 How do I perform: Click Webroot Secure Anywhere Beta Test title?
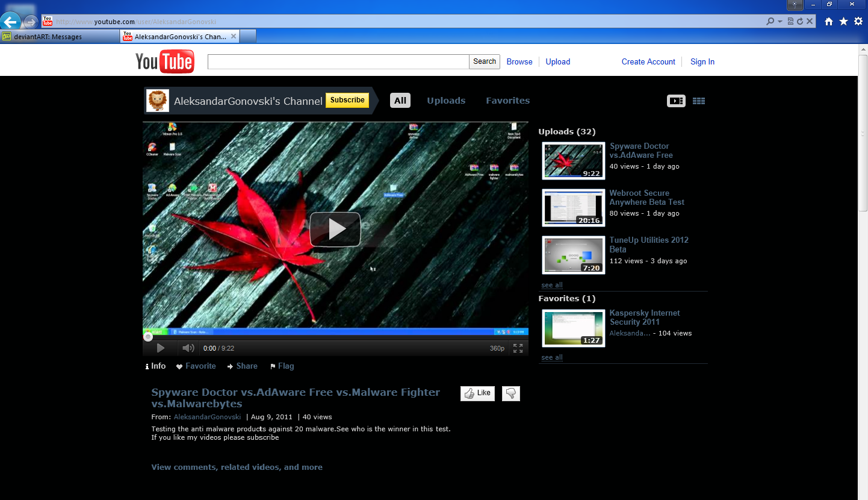(646, 198)
